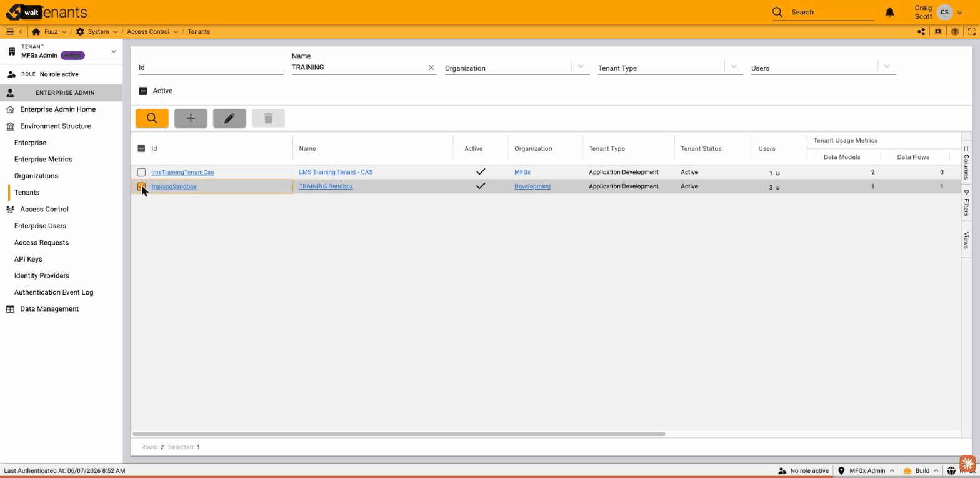Open the TRAINING Sandbox name link

tap(326, 186)
